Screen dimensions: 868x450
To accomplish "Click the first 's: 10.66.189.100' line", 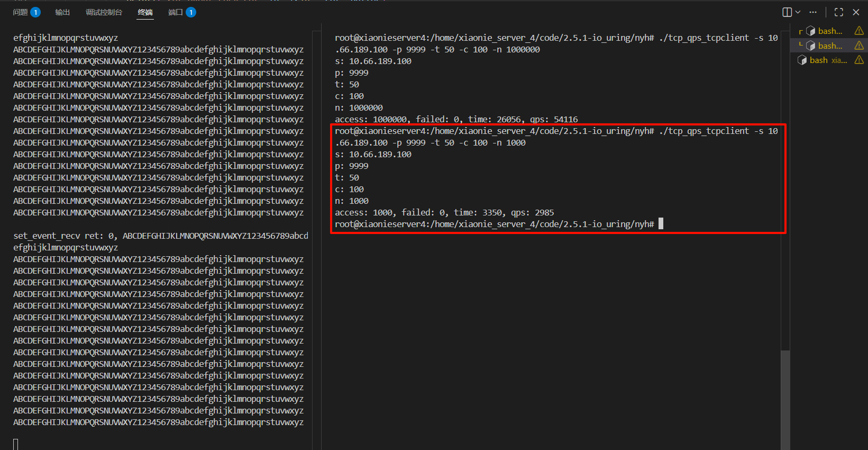I will 373,61.
